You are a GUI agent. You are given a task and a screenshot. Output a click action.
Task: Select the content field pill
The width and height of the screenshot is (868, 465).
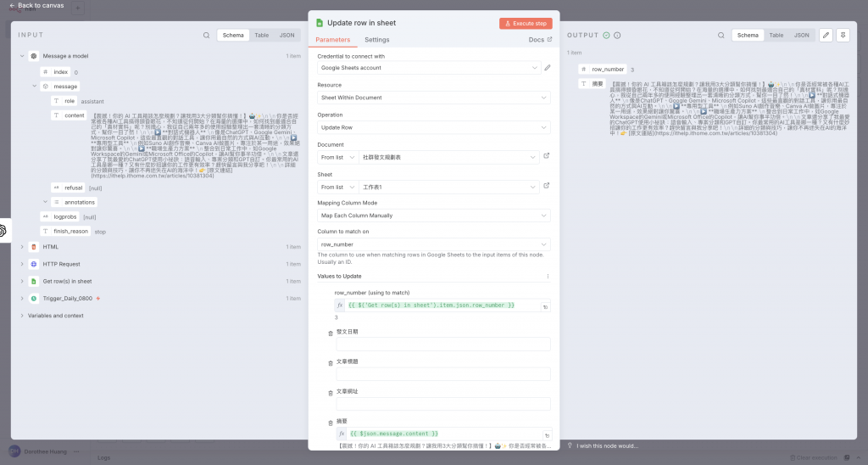(x=70, y=115)
